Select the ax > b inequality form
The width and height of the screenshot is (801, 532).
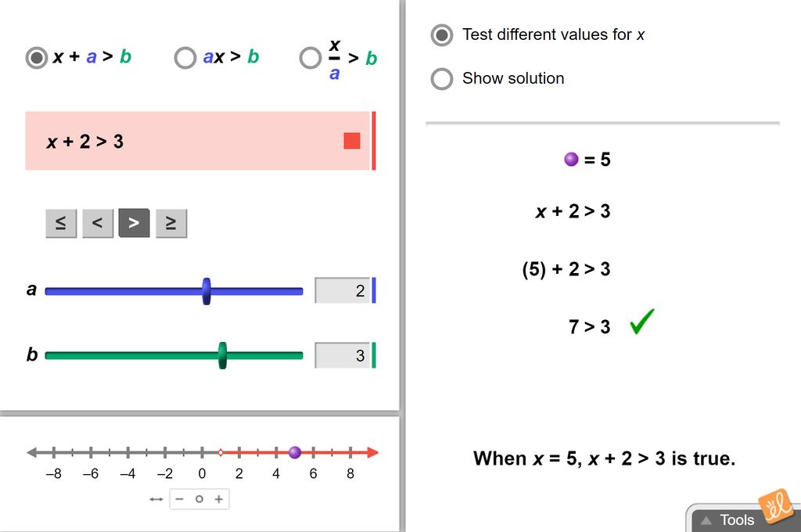pos(185,58)
